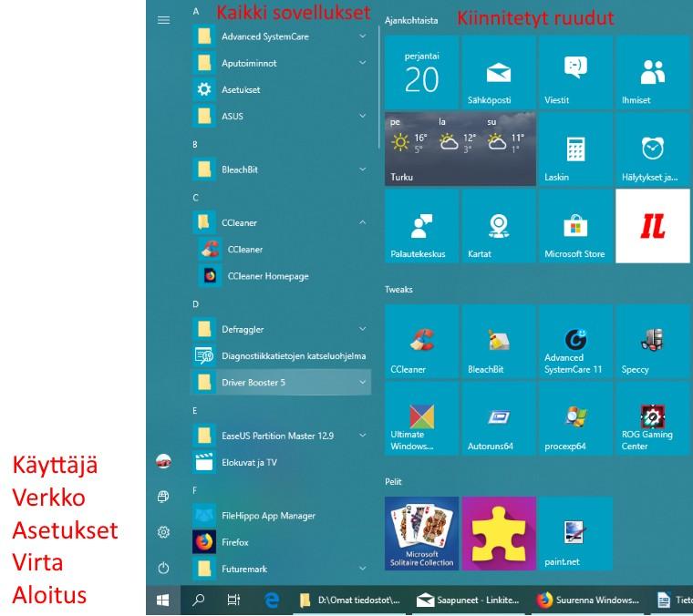Open Task View on the taskbar
The height and width of the screenshot is (616, 693).
233,601
